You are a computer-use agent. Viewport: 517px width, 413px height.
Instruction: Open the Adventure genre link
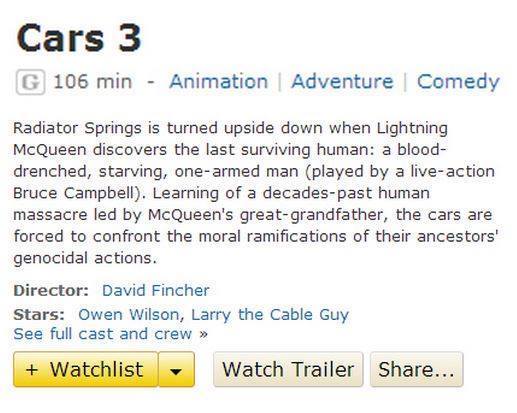342,82
